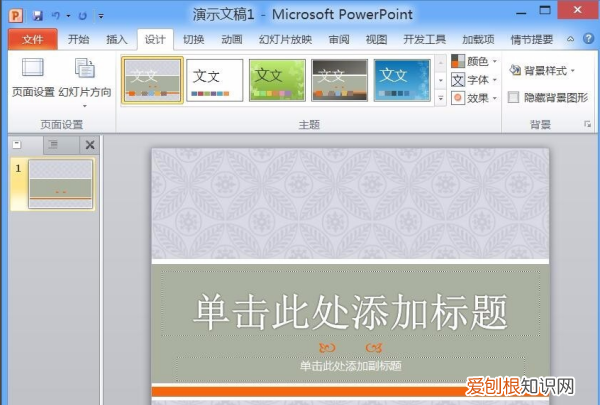Switch to the 切换 (Transitions) tab
Image resolution: width=600 pixels, height=405 pixels.
click(x=194, y=39)
